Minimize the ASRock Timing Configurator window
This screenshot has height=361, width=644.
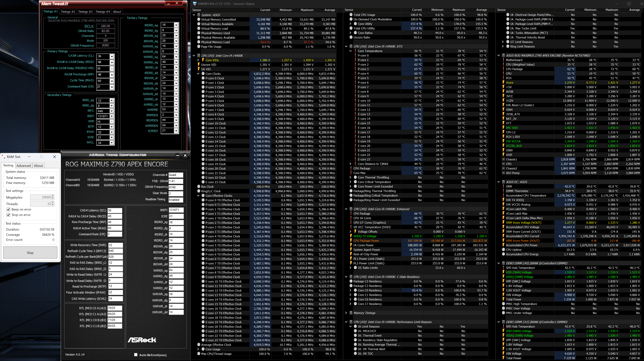pyautogui.click(x=177, y=155)
